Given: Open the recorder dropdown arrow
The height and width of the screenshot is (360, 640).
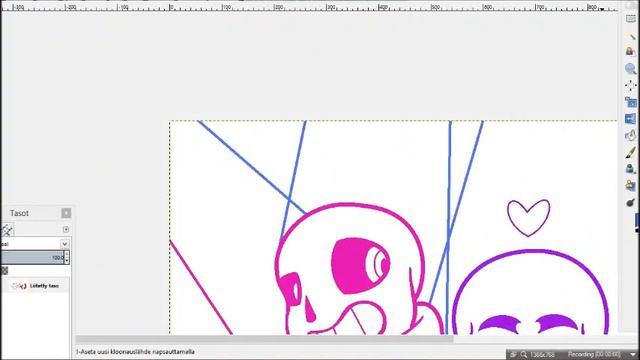Looking at the screenshot, I should coord(632,355).
